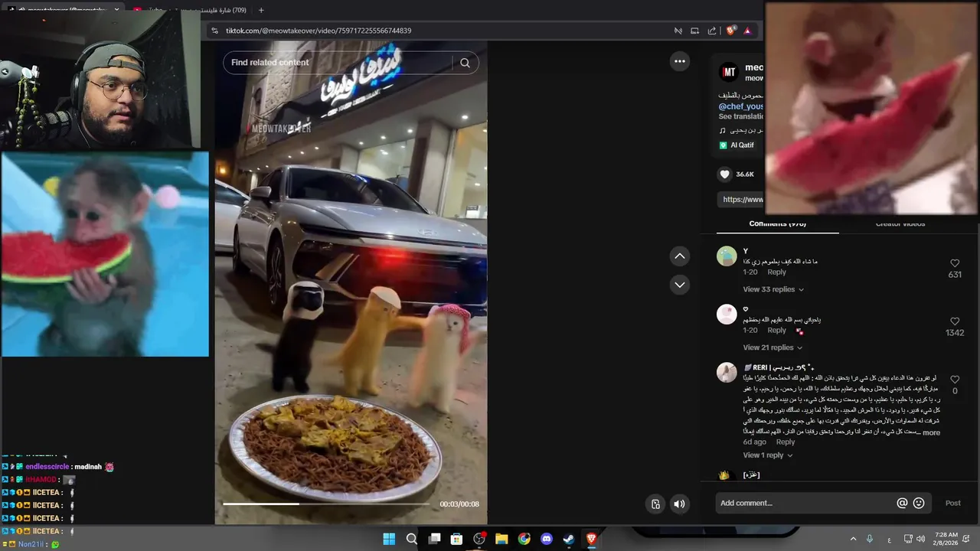The width and height of the screenshot is (980, 551).
Task: Open Steam from taskbar
Action: click(x=569, y=539)
